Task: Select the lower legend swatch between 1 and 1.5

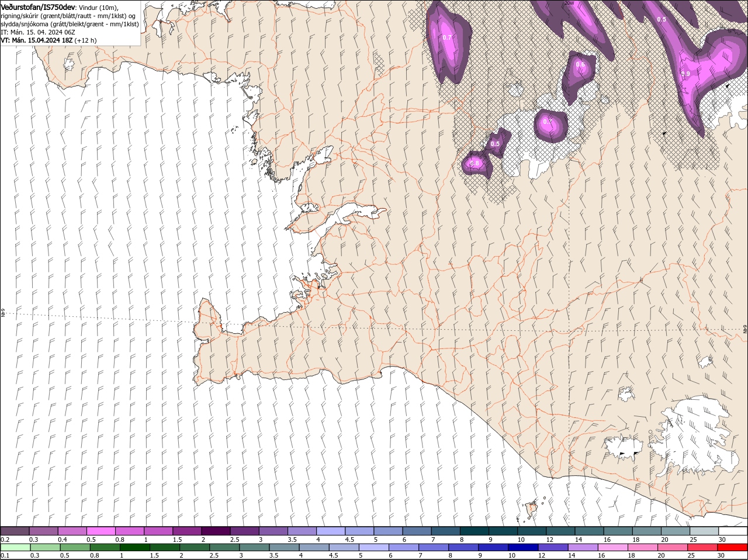Action: coord(135,547)
